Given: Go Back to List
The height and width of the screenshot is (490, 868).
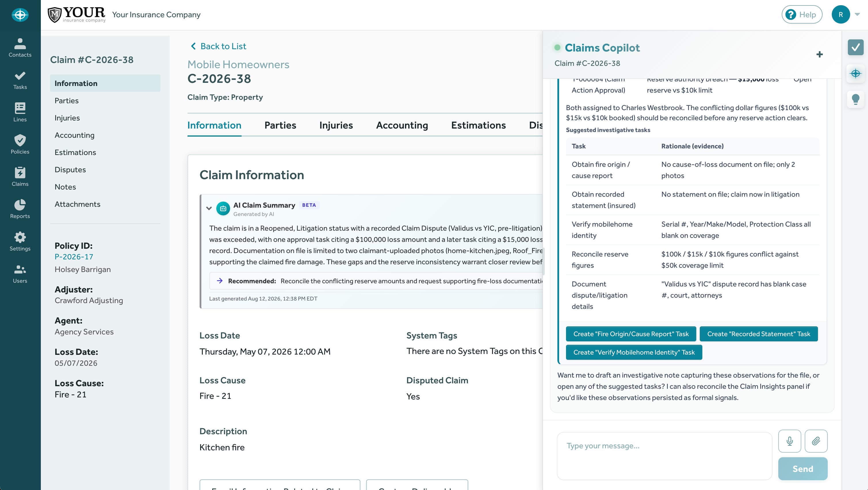Looking at the screenshot, I should click(218, 46).
